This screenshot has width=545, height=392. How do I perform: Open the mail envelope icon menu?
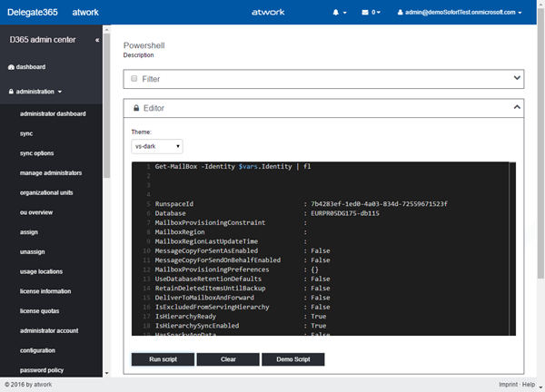coord(366,14)
